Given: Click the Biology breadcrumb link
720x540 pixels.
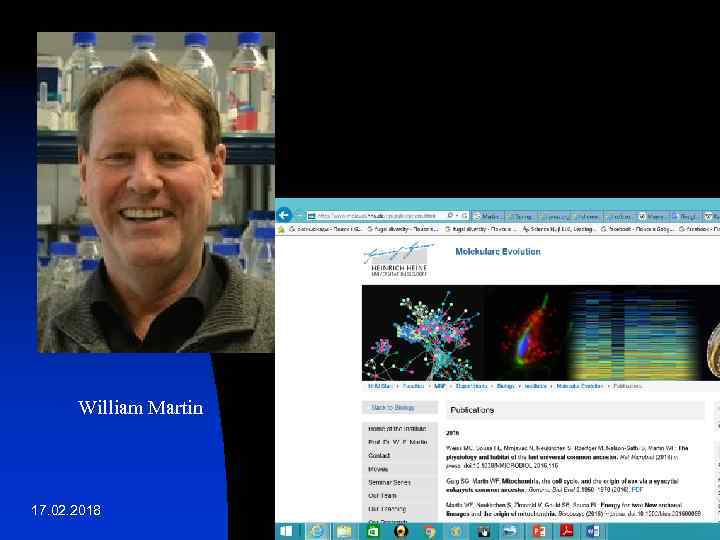Looking at the screenshot, I should (x=505, y=386).
